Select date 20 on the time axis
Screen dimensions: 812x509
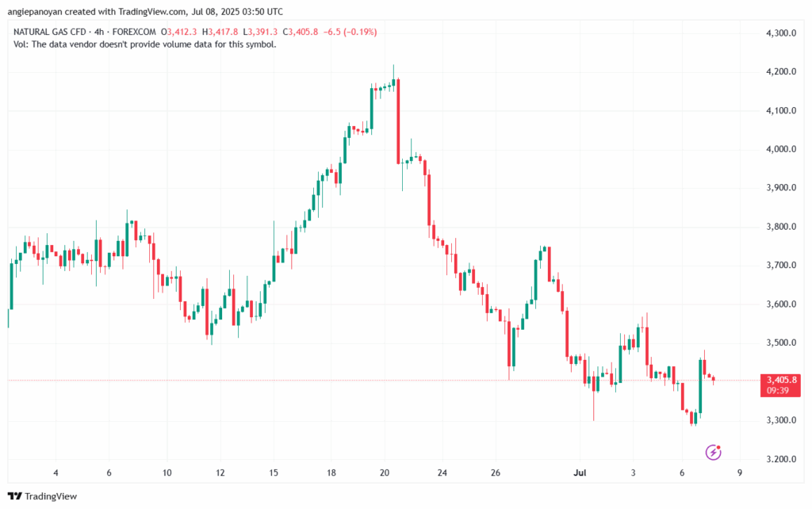point(385,473)
